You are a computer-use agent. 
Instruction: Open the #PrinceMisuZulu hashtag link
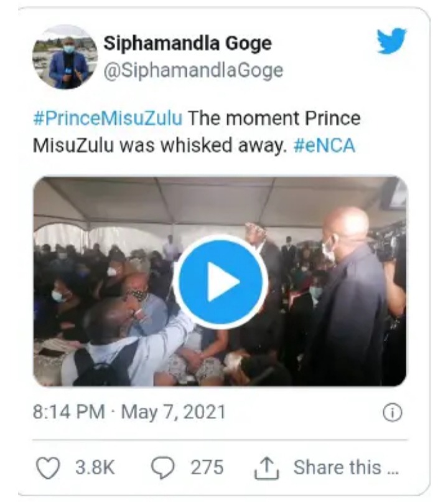coord(108,118)
